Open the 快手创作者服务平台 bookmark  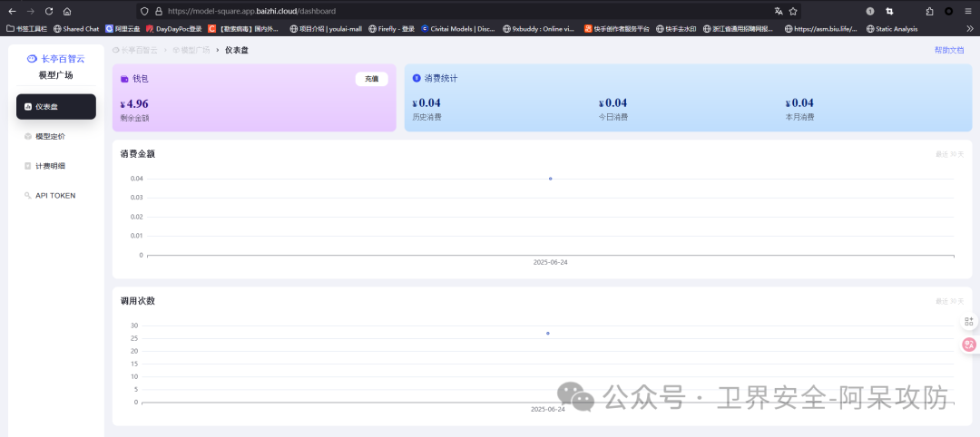[617, 29]
